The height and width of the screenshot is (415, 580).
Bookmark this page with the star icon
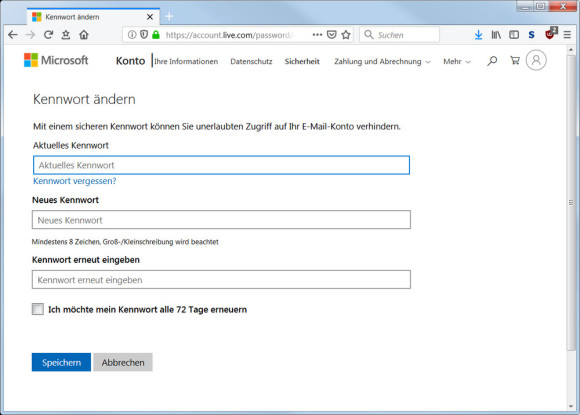[x=346, y=35]
